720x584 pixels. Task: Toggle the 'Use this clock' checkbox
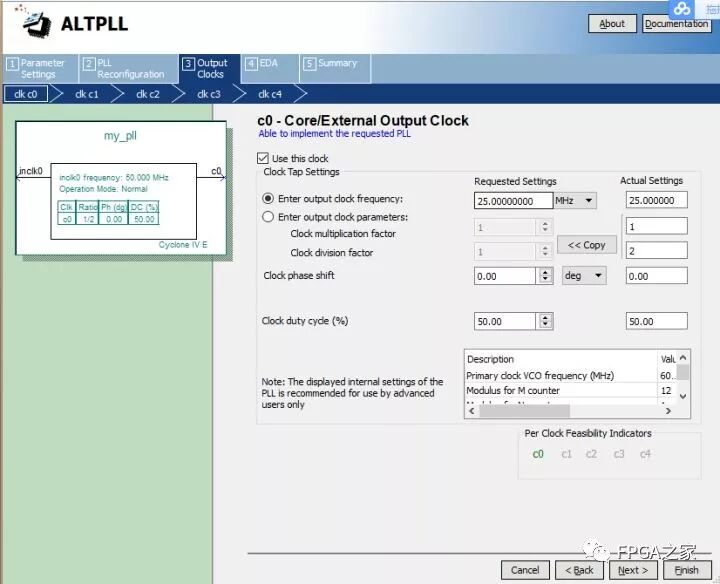(263, 158)
